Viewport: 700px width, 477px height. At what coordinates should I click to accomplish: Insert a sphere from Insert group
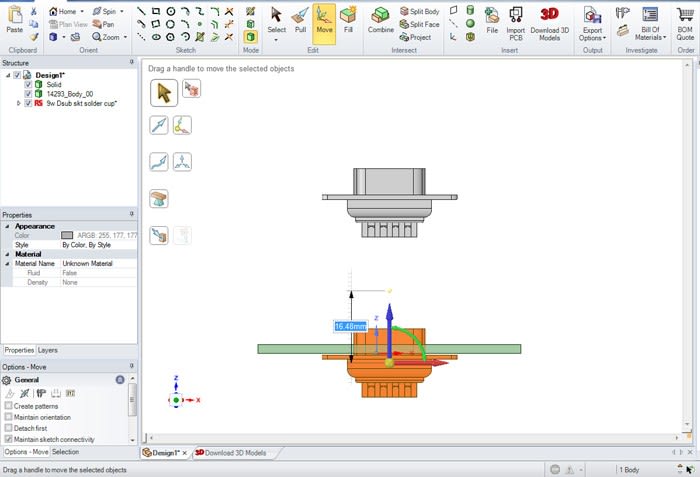[x=470, y=23]
